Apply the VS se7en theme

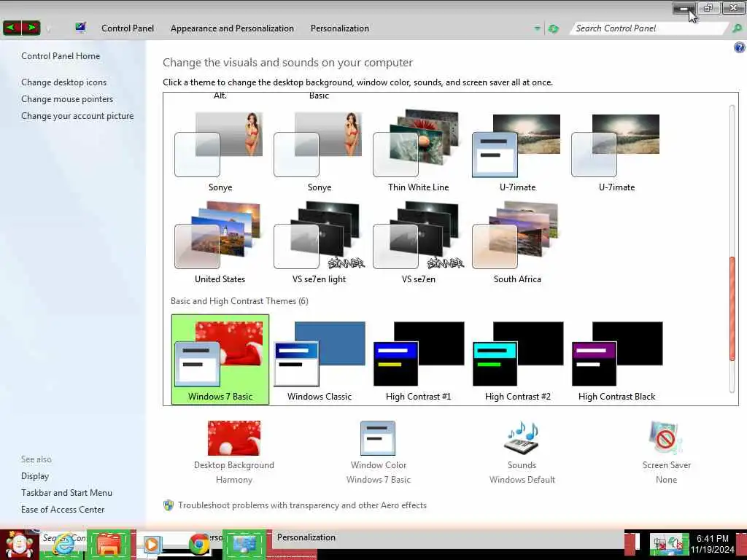tap(418, 243)
